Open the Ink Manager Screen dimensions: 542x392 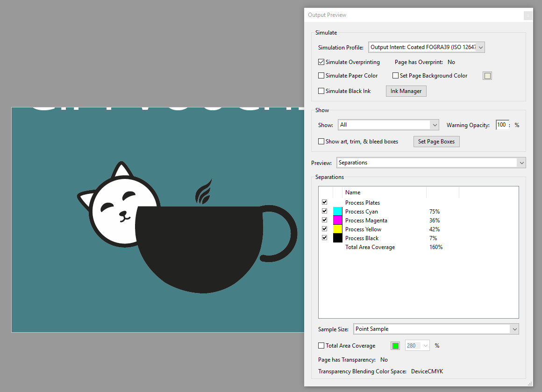click(x=406, y=91)
